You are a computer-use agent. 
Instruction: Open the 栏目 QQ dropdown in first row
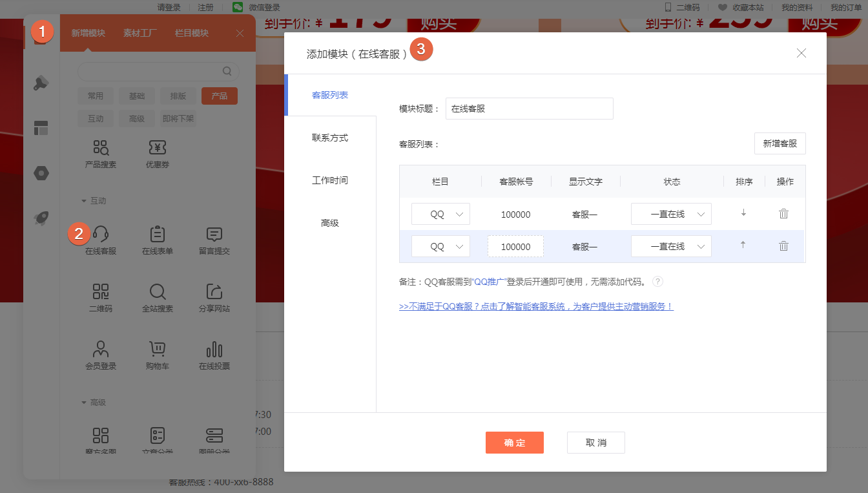pyautogui.click(x=440, y=214)
